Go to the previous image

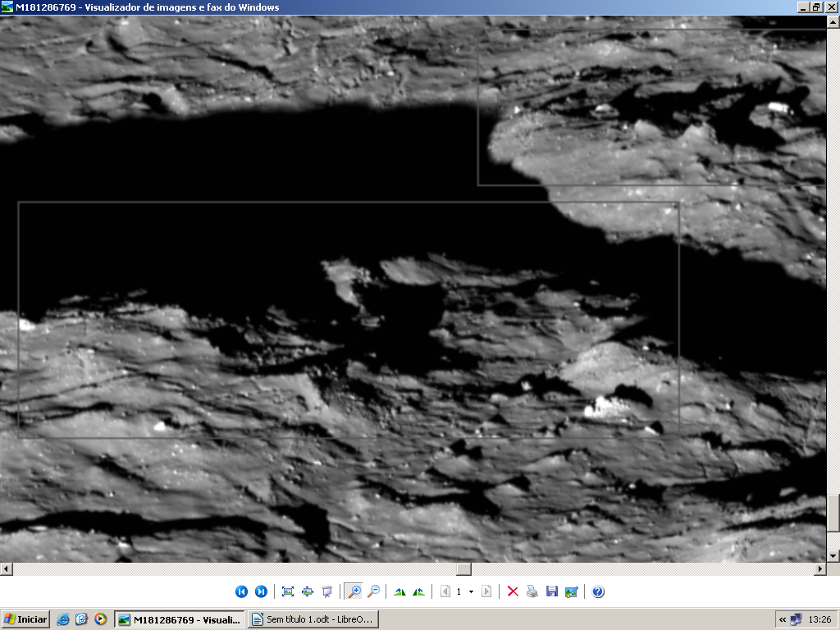(x=241, y=591)
